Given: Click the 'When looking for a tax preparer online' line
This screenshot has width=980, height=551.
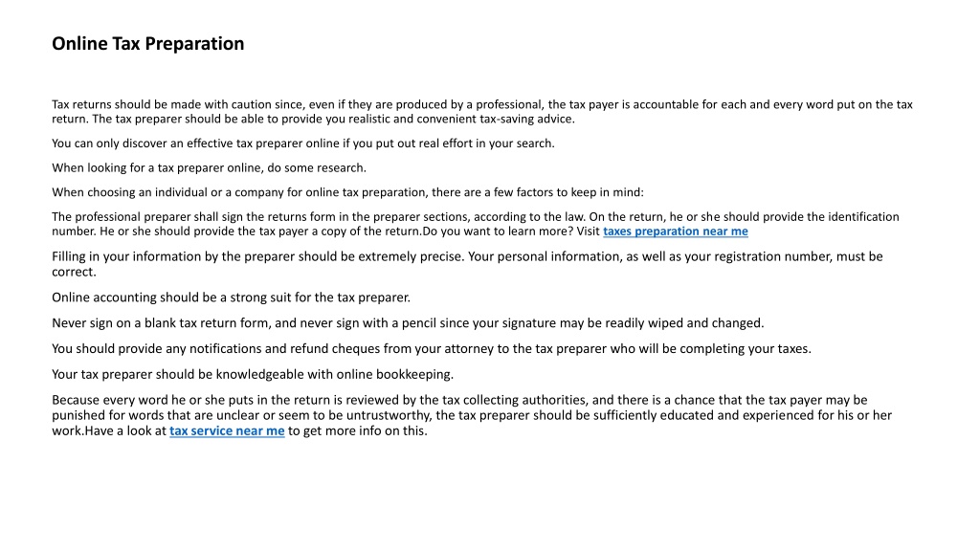Looking at the screenshot, I should pos(209,168).
